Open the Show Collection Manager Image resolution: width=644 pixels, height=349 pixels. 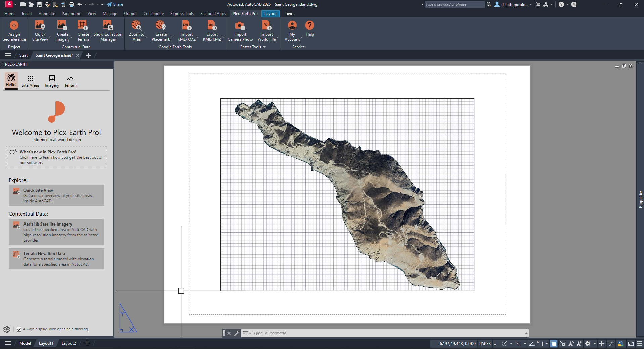point(108,31)
